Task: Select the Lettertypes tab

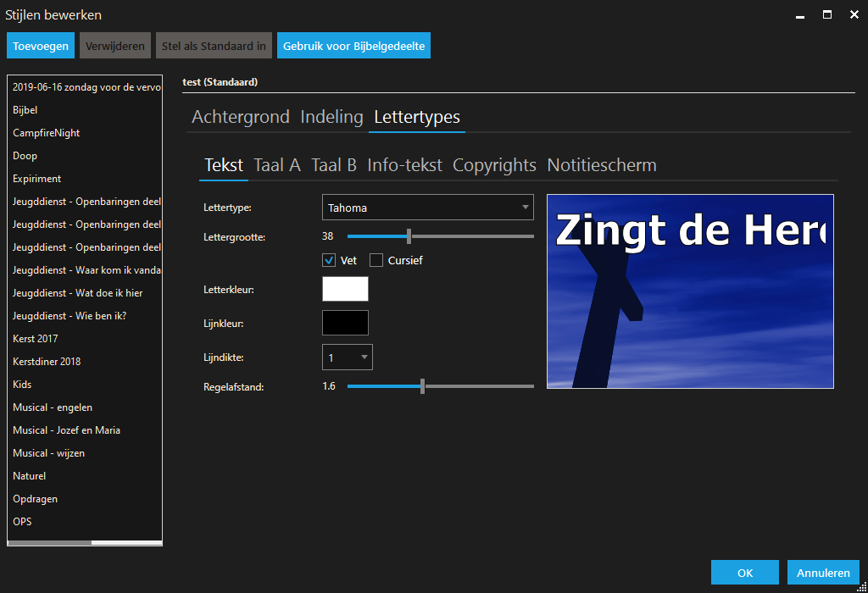Action: pyautogui.click(x=417, y=117)
